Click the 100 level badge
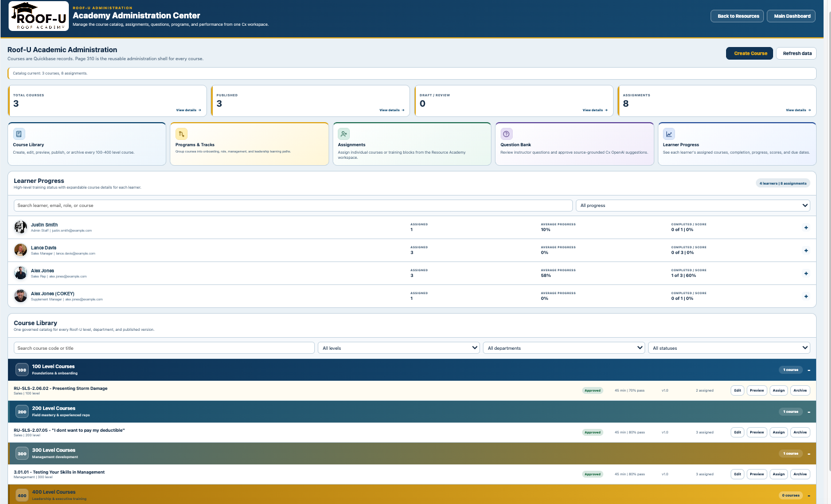Screen dimensions: 831x504 tap(22, 370)
